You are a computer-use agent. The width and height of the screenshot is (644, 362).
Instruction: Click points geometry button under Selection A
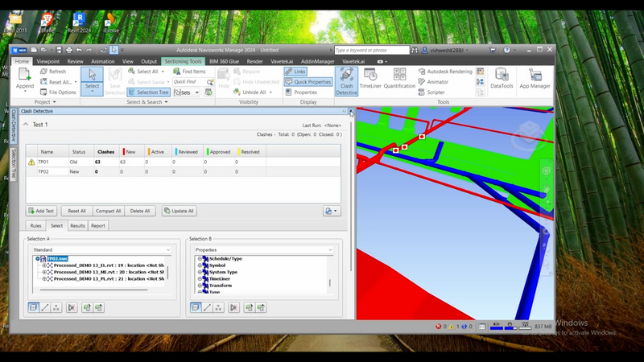pyautogui.click(x=56, y=307)
